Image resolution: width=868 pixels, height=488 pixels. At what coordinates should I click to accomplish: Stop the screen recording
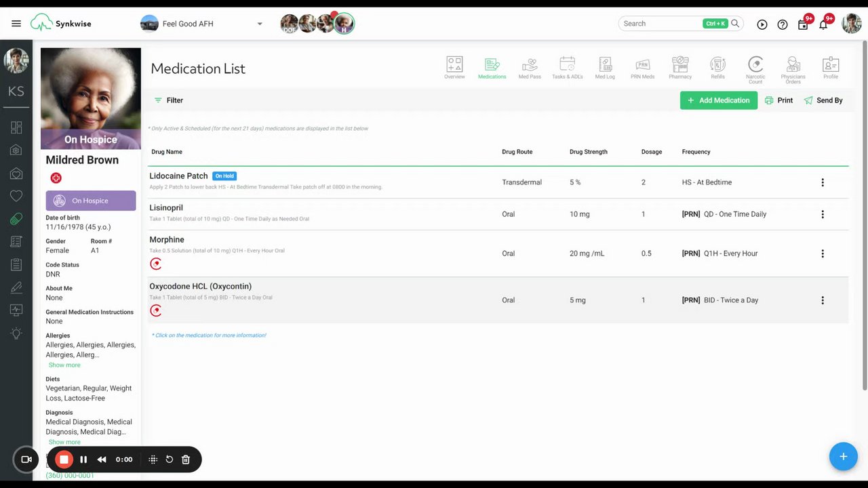[64, 460]
